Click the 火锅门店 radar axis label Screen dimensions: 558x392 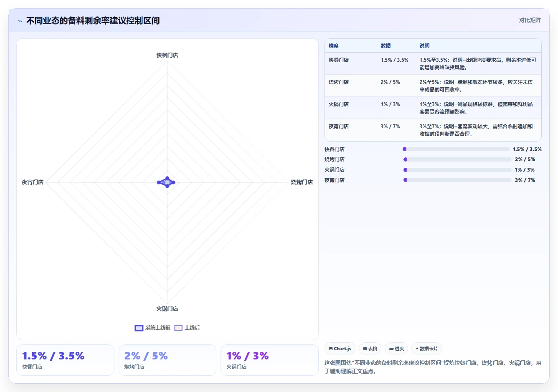click(167, 309)
